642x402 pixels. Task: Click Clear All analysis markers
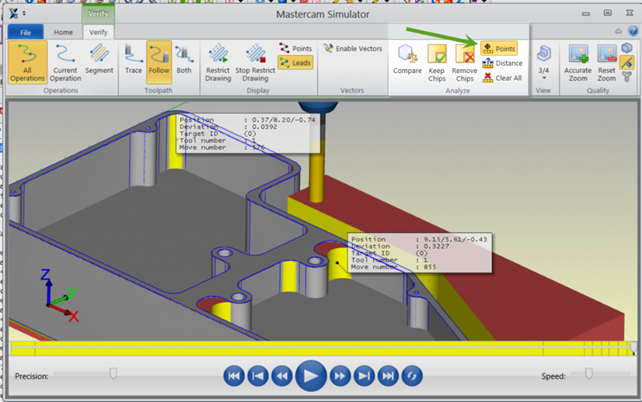coord(502,78)
